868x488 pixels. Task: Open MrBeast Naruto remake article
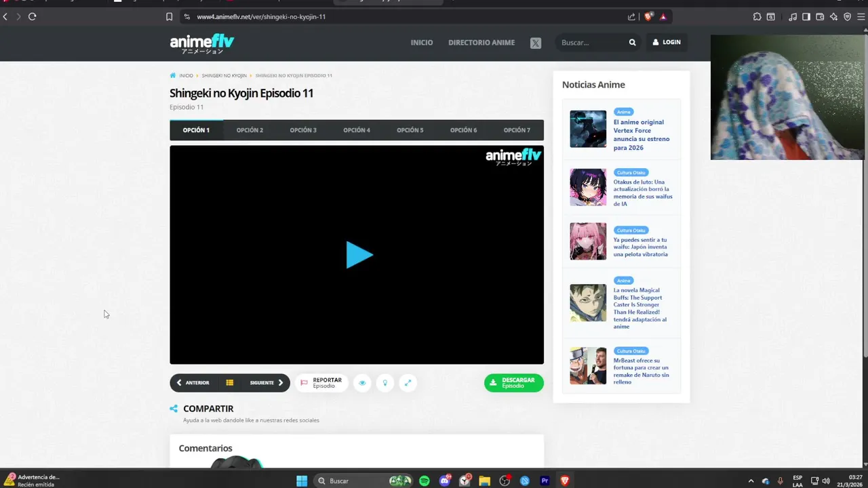click(642, 371)
